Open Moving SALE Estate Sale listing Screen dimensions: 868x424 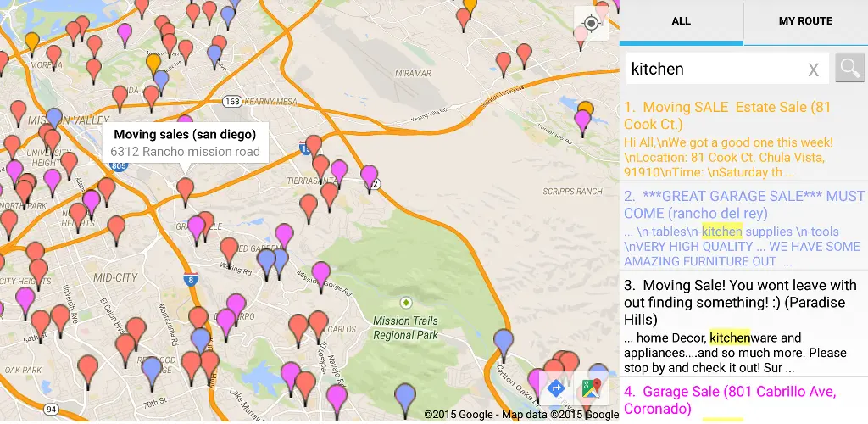[x=743, y=139]
